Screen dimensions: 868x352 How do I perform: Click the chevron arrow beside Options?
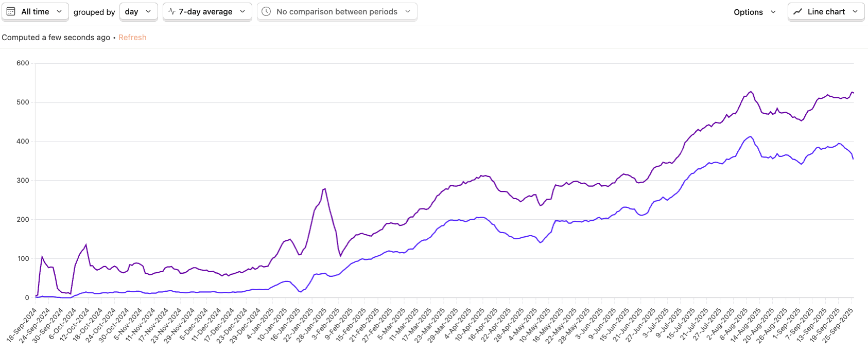773,12
